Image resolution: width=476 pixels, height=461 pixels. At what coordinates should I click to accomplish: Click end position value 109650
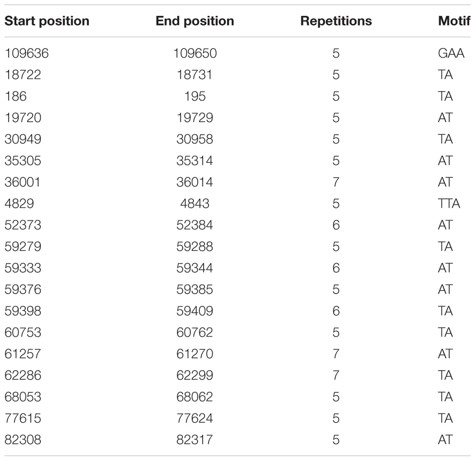(195, 53)
